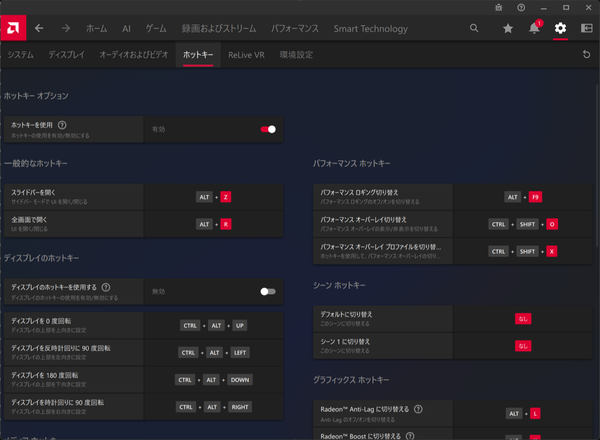This screenshot has width=600, height=440.
Task: Click reset hotkeys undo arrow icon
Action: pos(586,54)
